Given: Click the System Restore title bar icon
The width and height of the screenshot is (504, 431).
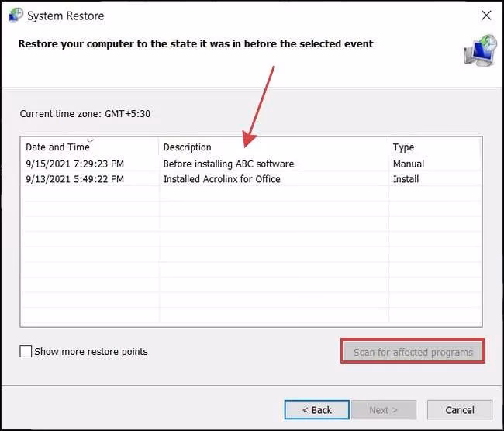Looking at the screenshot, I should (x=15, y=16).
